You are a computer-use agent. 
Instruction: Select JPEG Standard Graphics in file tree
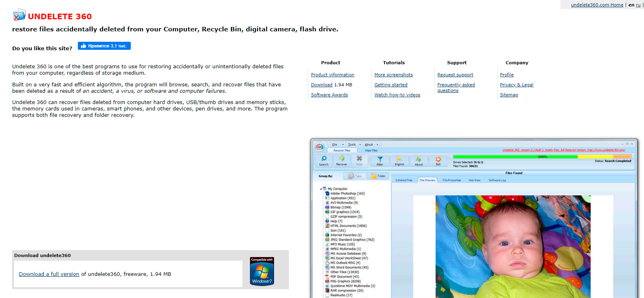pyautogui.click(x=352, y=240)
